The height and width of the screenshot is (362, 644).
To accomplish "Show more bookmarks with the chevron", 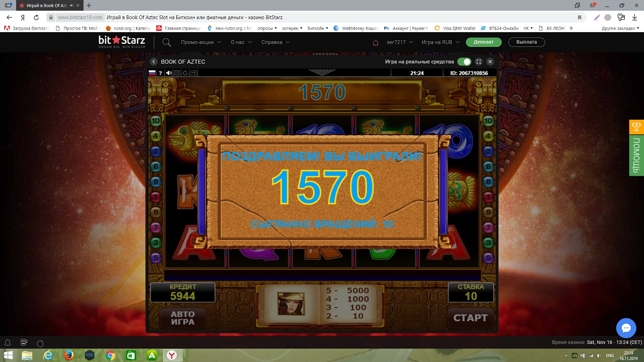I will point(571,28).
